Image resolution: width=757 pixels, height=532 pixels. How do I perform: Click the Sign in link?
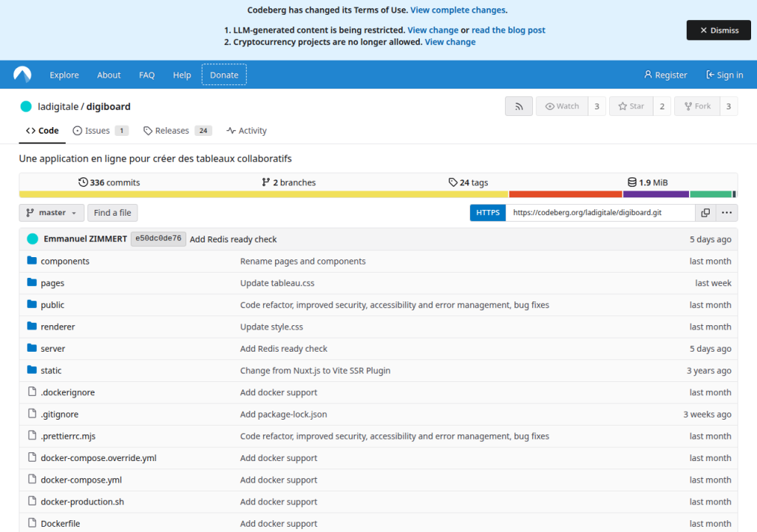point(724,75)
